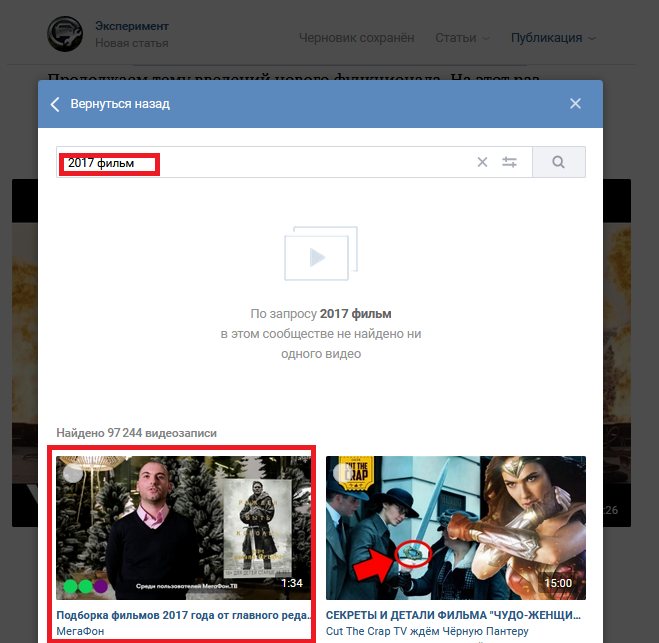The height and width of the screenshot is (643, 659).
Task: Click the МегаФон author link
Action: (x=80, y=631)
